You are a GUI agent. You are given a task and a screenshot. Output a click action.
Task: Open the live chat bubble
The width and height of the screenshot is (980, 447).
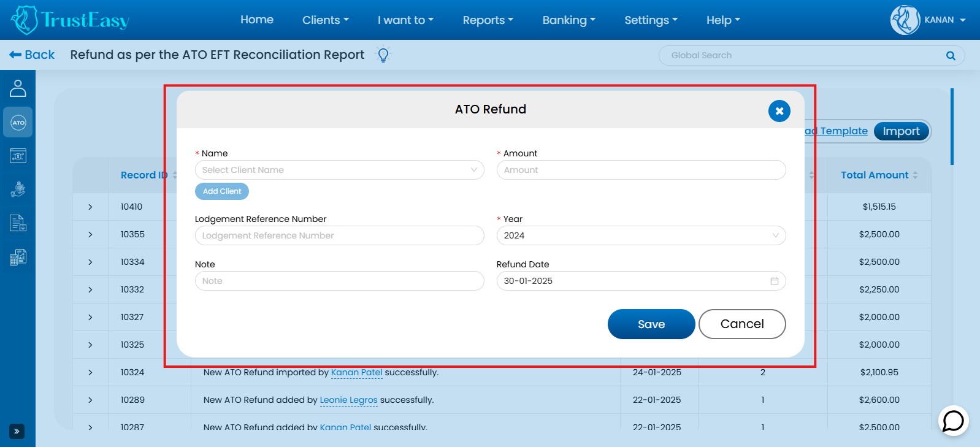953,421
